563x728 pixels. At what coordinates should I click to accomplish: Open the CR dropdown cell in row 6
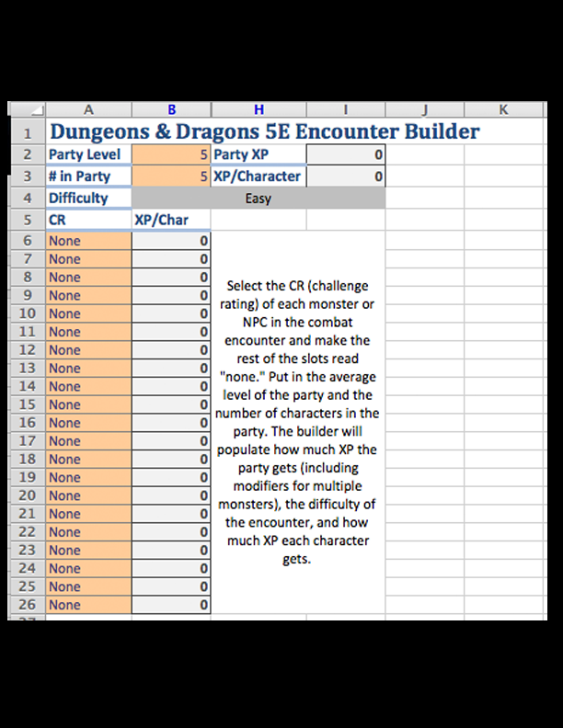pos(88,241)
